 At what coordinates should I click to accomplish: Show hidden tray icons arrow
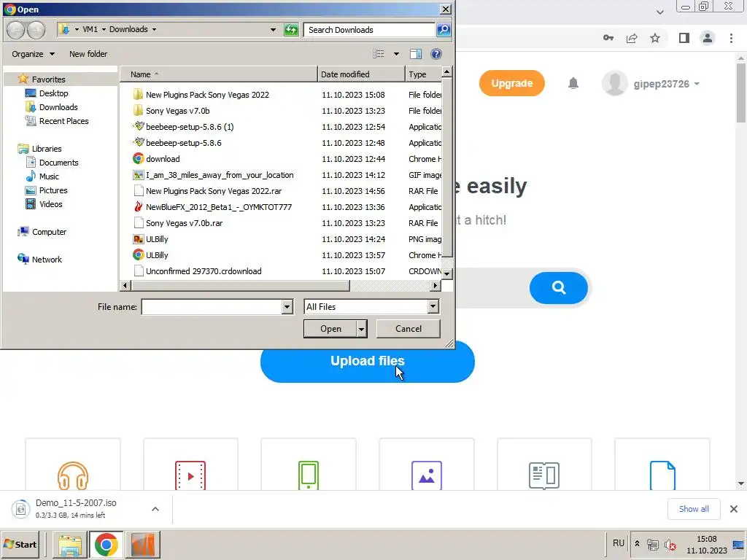[x=637, y=543]
